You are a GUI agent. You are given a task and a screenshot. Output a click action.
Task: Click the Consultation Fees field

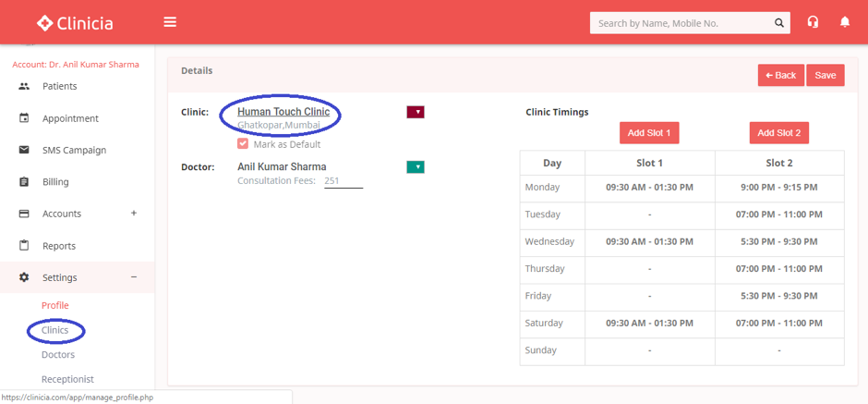[x=343, y=181]
